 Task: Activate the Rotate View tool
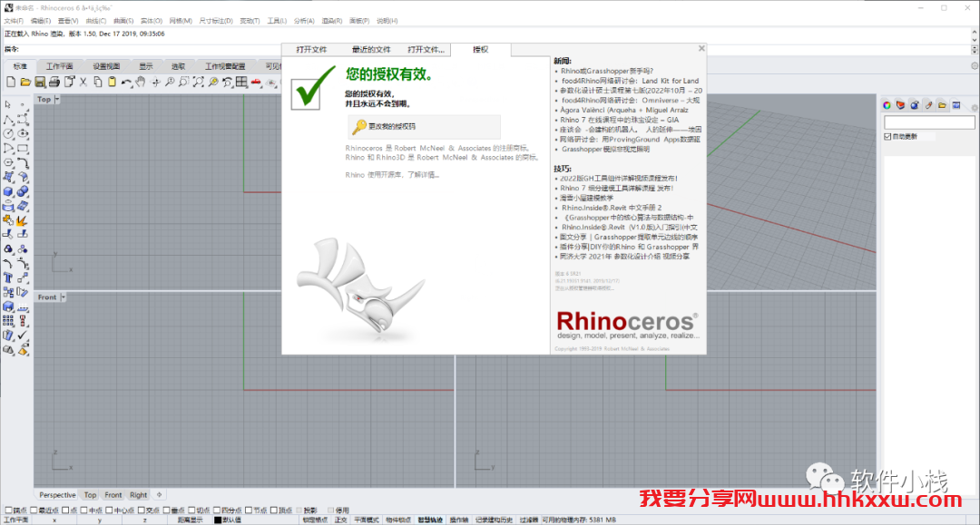(156, 82)
